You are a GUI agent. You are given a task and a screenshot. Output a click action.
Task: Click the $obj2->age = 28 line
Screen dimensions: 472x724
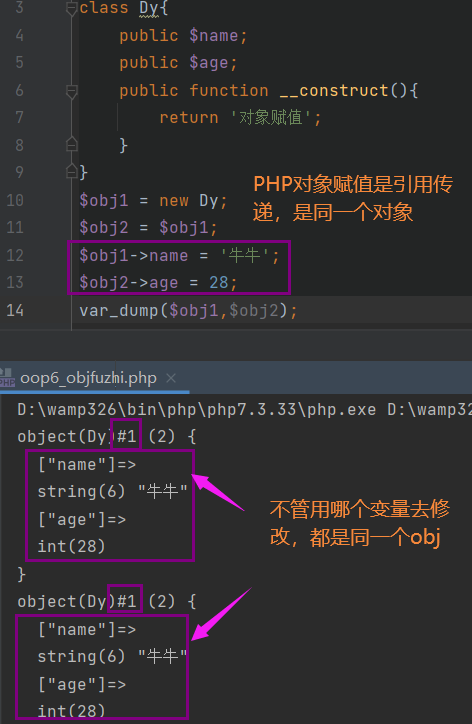[158, 282]
